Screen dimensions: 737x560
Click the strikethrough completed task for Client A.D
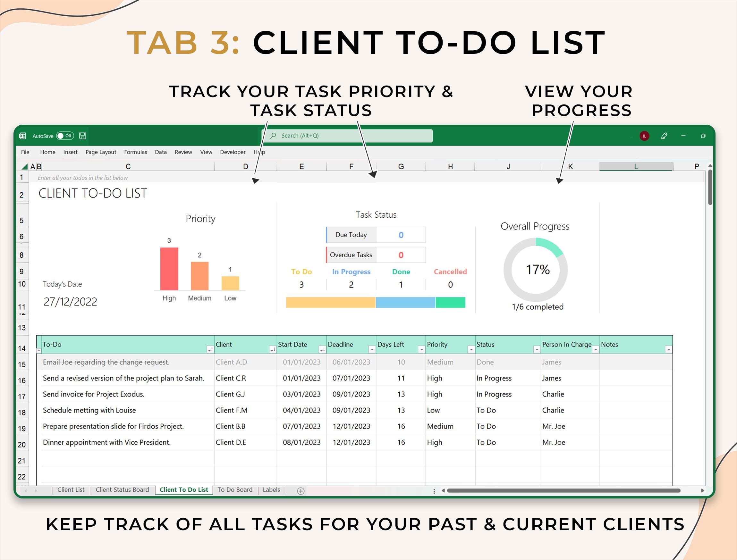pyautogui.click(x=106, y=362)
